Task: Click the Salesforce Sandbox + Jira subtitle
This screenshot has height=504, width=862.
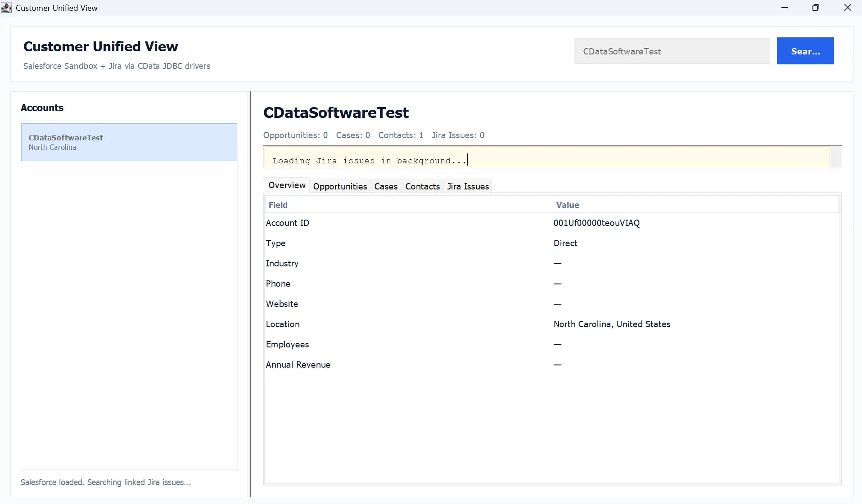Action: click(x=117, y=66)
